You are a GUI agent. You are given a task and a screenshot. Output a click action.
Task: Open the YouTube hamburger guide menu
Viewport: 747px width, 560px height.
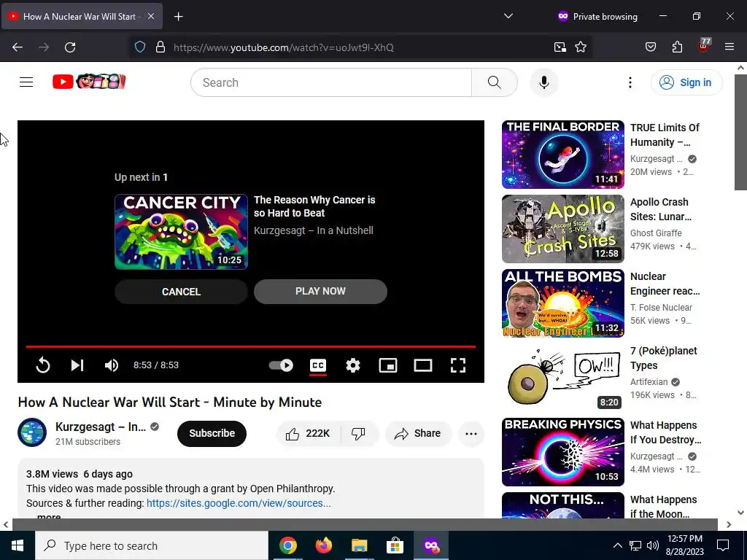(26, 82)
